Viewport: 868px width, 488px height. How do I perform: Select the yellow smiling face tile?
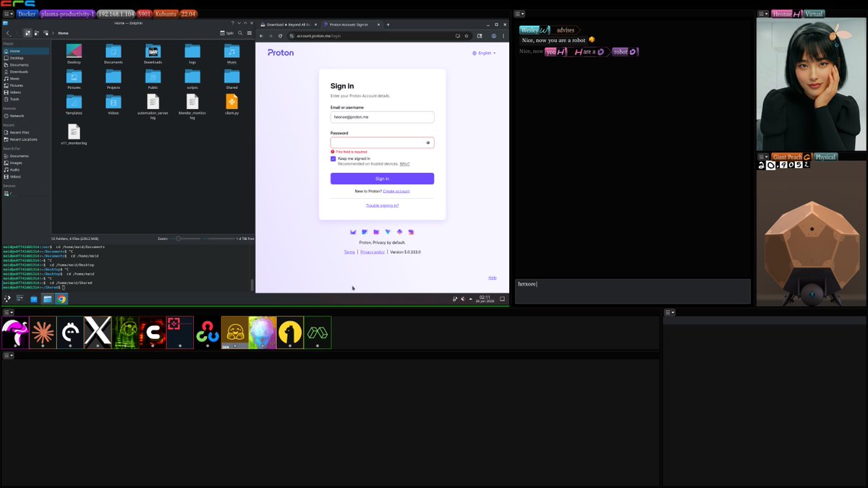point(235,332)
